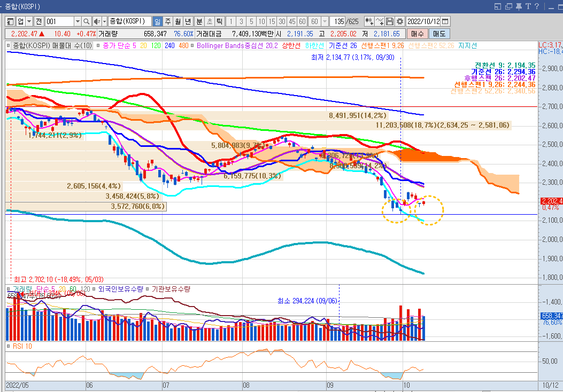This screenshot has width=563, height=392.
Task: Select the 년 (yearly) period toggle
Action: coord(188,21)
